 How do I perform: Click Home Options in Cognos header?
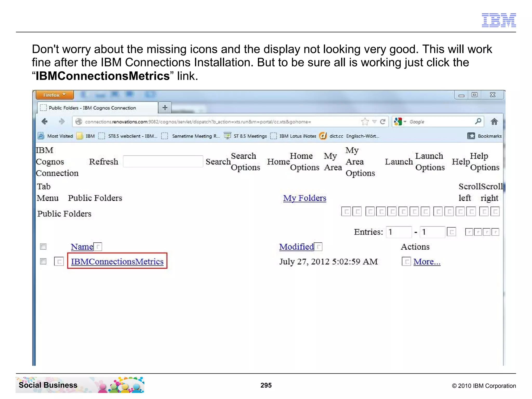304,162
